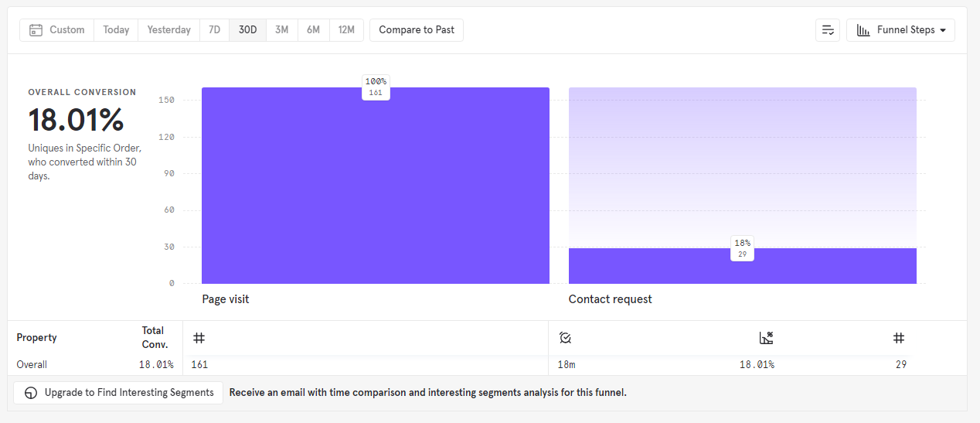The width and height of the screenshot is (980, 423).
Task: Switch to the 3M date range
Action: 281,30
